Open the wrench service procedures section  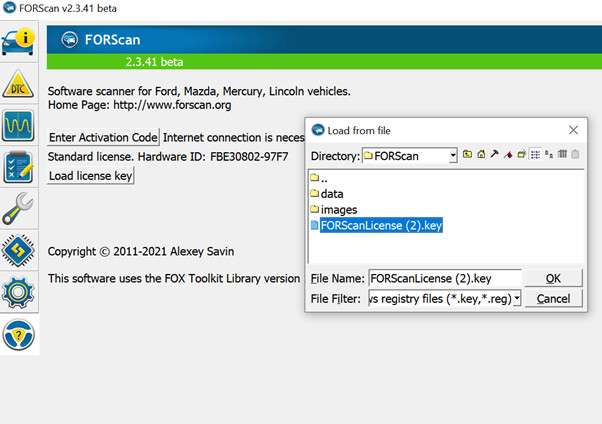coord(19,208)
